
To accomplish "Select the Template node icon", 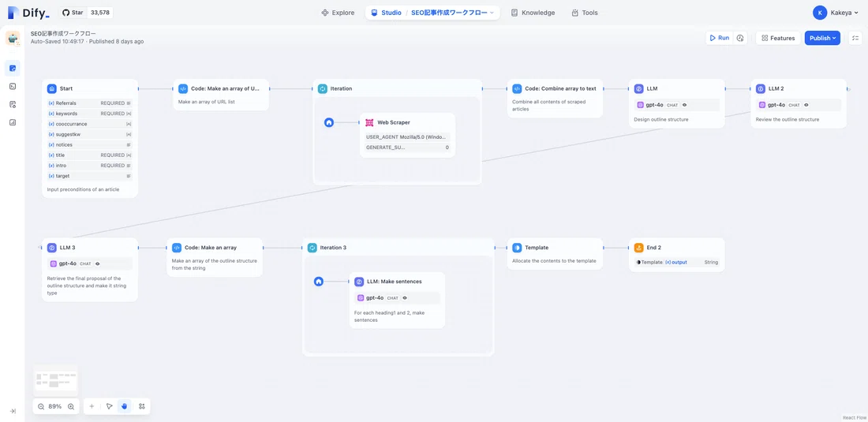I will 517,248.
